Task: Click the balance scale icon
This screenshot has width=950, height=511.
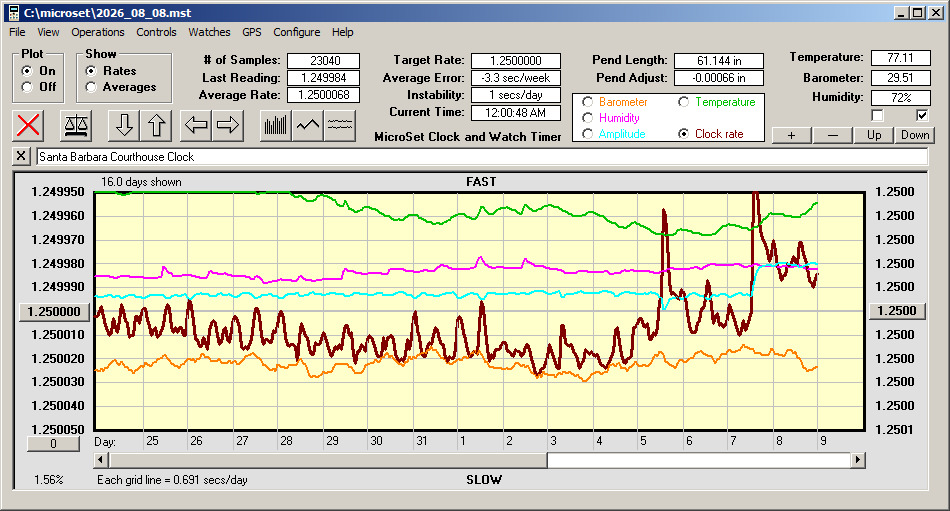Action: tap(76, 125)
